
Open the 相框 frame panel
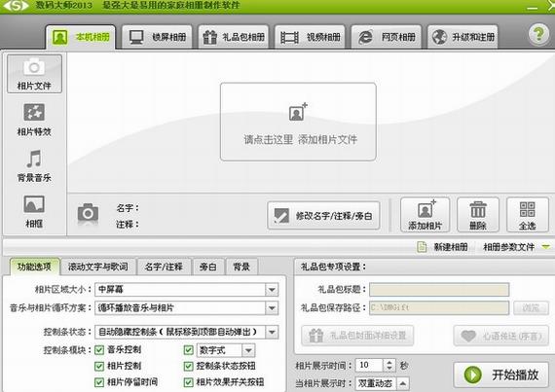click(x=34, y=211)
